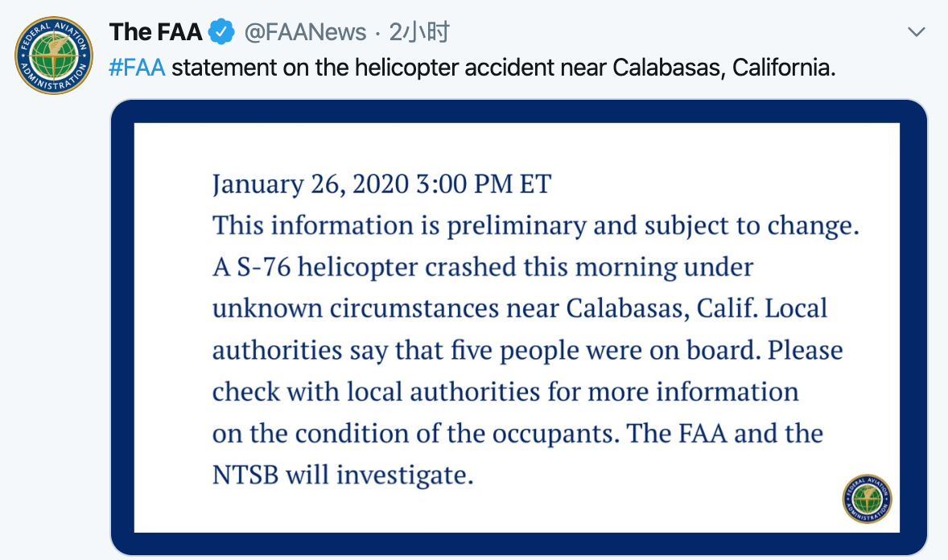
Task: Open the #FAA hashtag link
Action: 137,68
